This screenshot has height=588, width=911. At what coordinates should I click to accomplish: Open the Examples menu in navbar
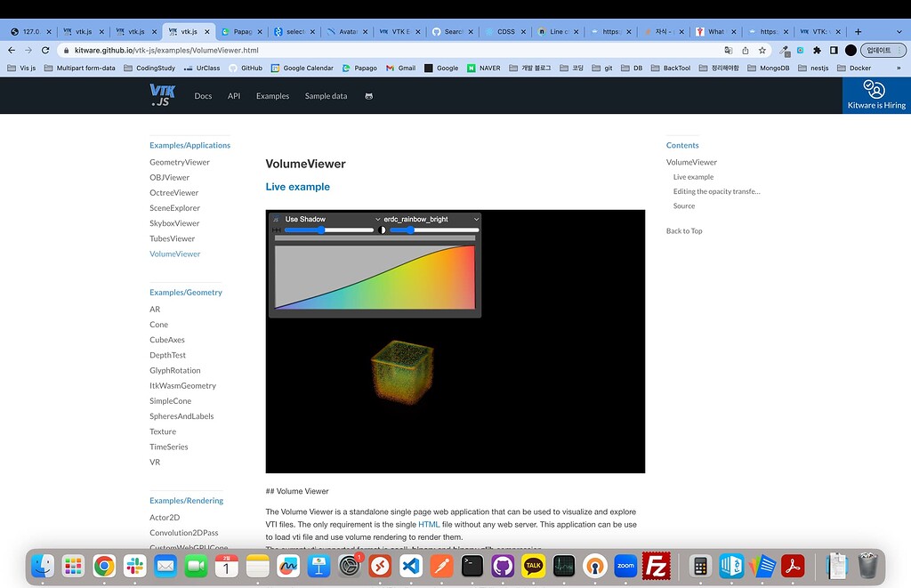[272, 96]
